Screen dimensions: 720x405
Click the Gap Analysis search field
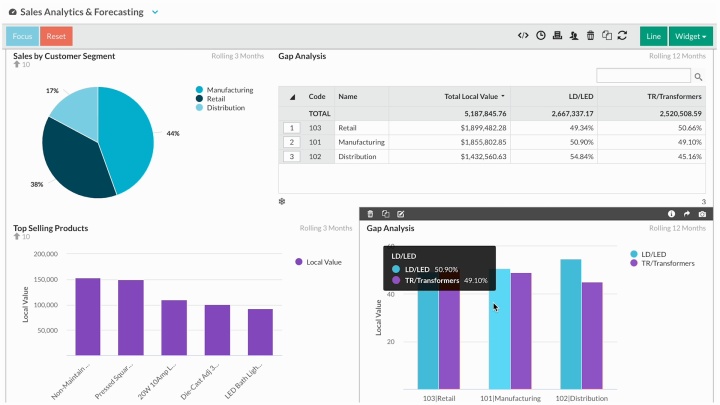coord(643,76)
